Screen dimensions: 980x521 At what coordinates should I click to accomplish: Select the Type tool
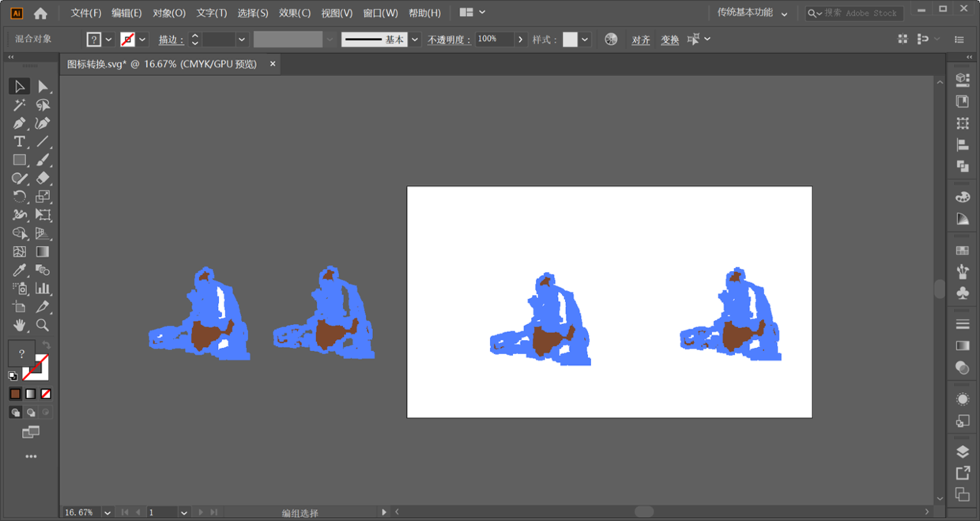pos(20,142)
